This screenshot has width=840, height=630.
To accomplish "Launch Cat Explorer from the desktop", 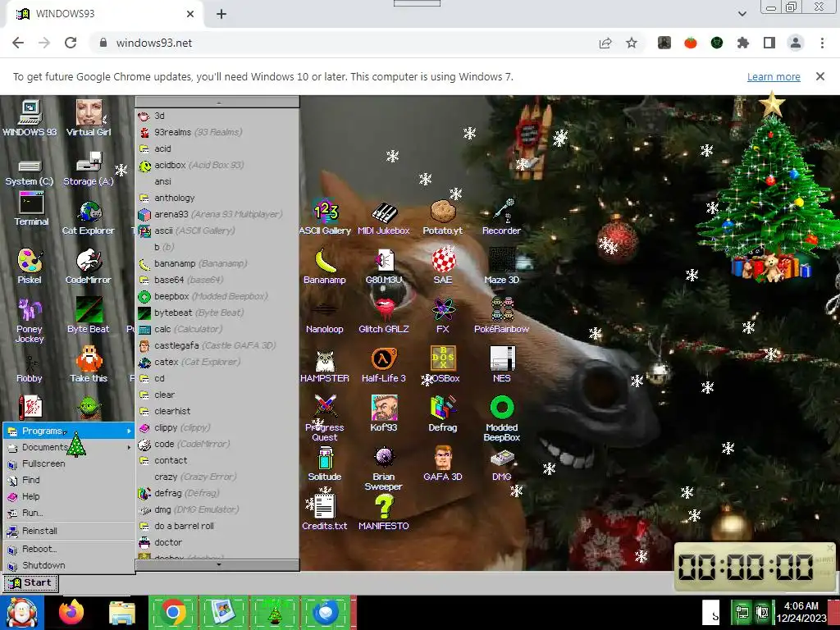I will (x=89, y=218).
